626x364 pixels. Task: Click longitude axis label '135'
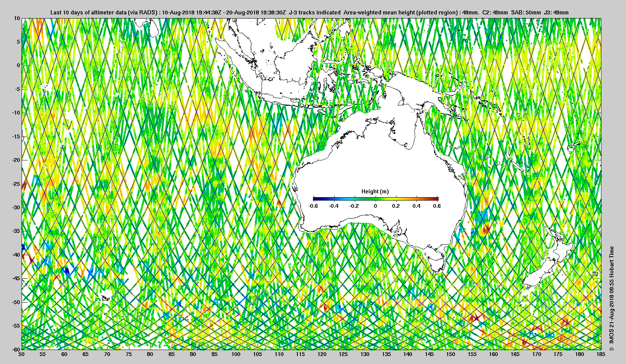pos(386,354)
